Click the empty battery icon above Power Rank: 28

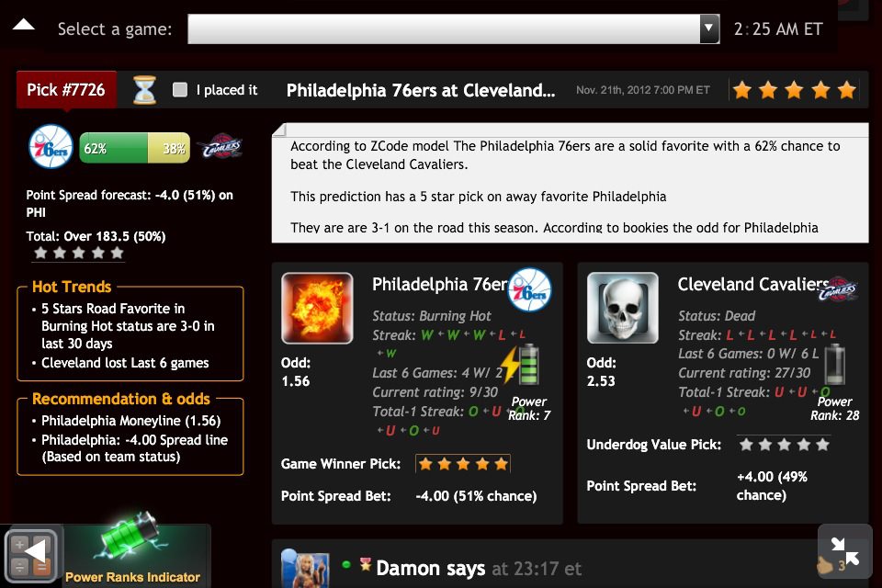point(835,365)
